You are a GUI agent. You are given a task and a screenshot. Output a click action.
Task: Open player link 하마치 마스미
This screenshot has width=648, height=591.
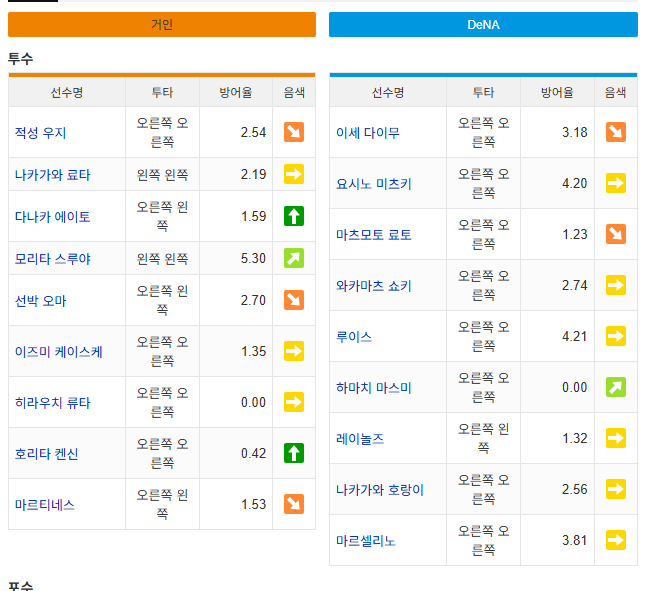[x=374, y=388]
